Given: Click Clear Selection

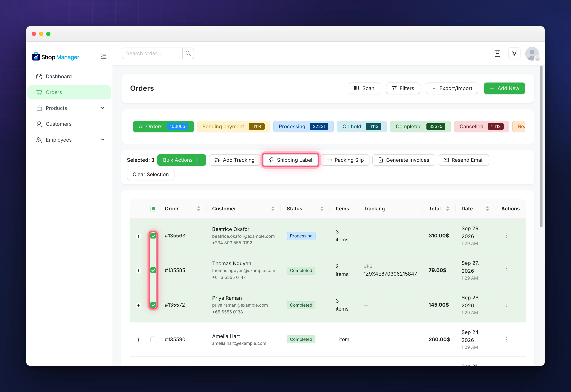Looking at the screenshot, I should click(x=151, y=175).
